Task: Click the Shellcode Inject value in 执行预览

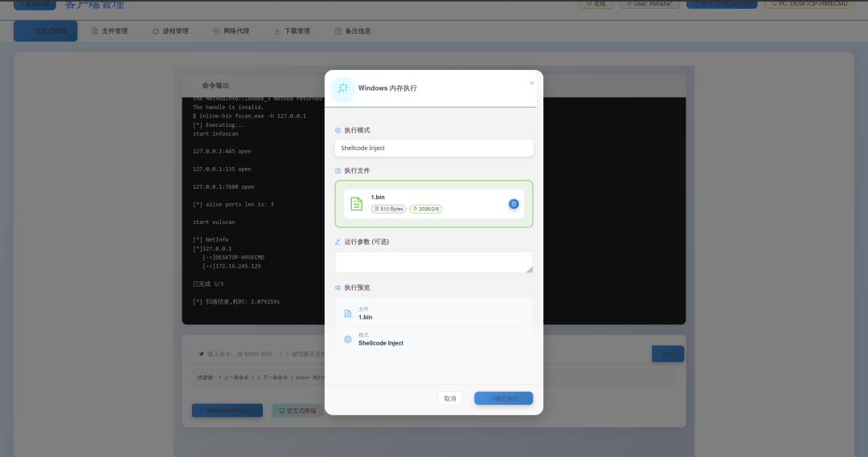Action: pyautogui.click(x=381, y=343)
